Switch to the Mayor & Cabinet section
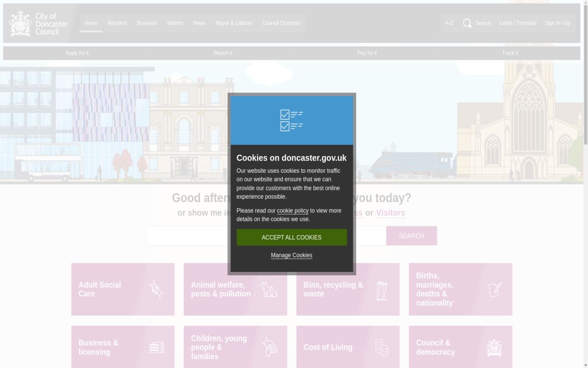The width and height of the screenshot is (588, 368). click(x=234, y=23)
